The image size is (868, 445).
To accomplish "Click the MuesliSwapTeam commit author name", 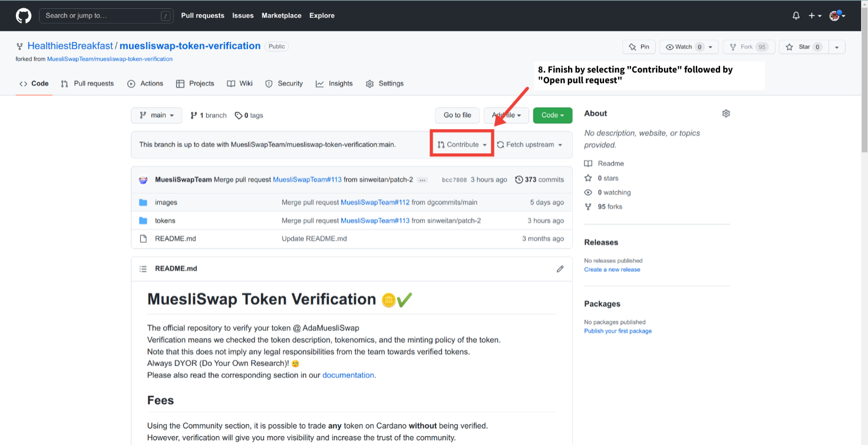I will [183, 180].
